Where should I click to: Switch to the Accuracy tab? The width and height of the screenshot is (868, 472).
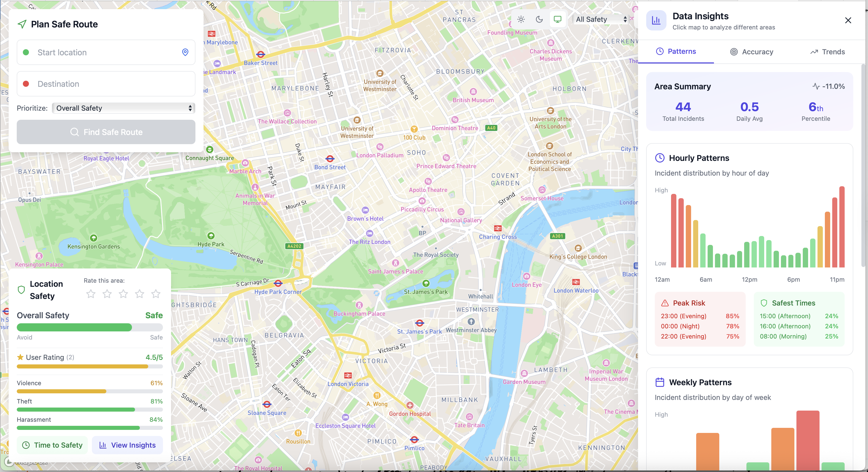(752, 52)
